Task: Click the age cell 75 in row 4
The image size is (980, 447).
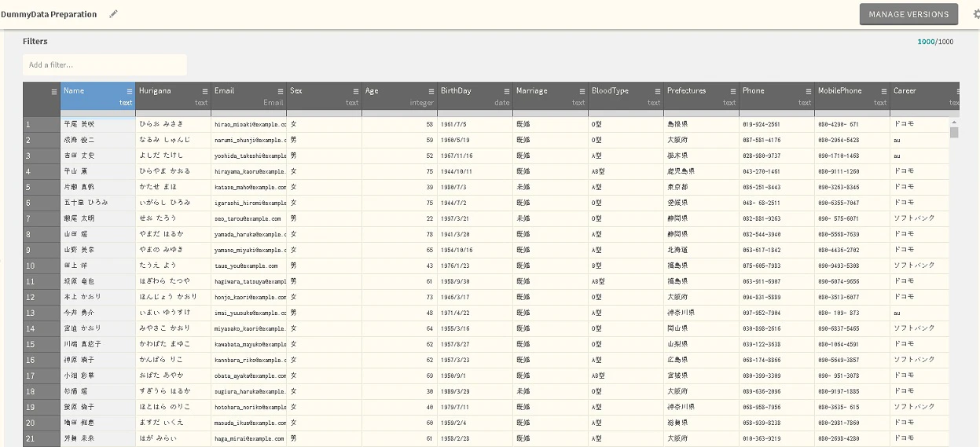Action: click(x=400, y=171)
